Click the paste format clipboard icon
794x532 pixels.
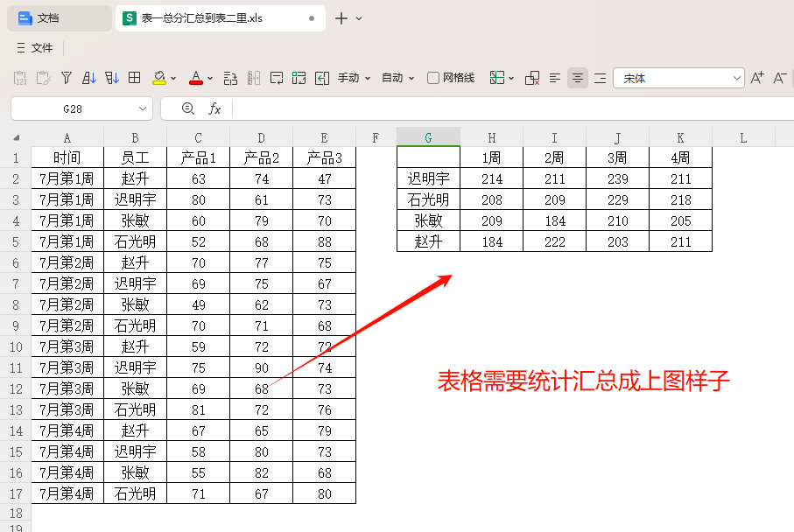44,78
